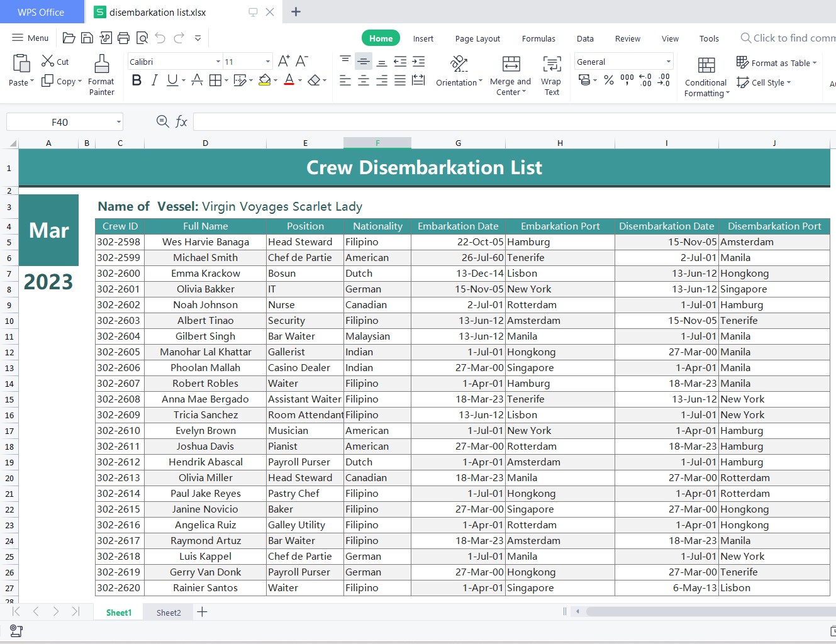Click the Percent Style icon

click(608, 80)
